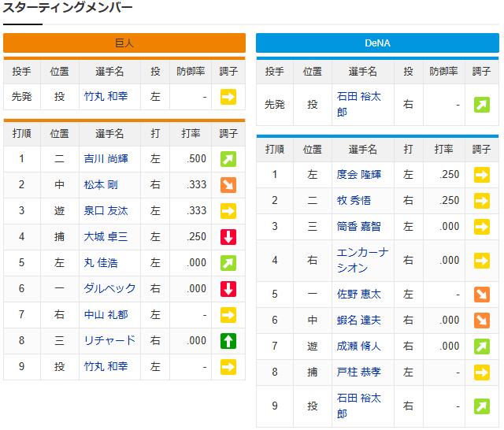Click the yellow arrow icon for 筒香 嘉智

[482, 227]
